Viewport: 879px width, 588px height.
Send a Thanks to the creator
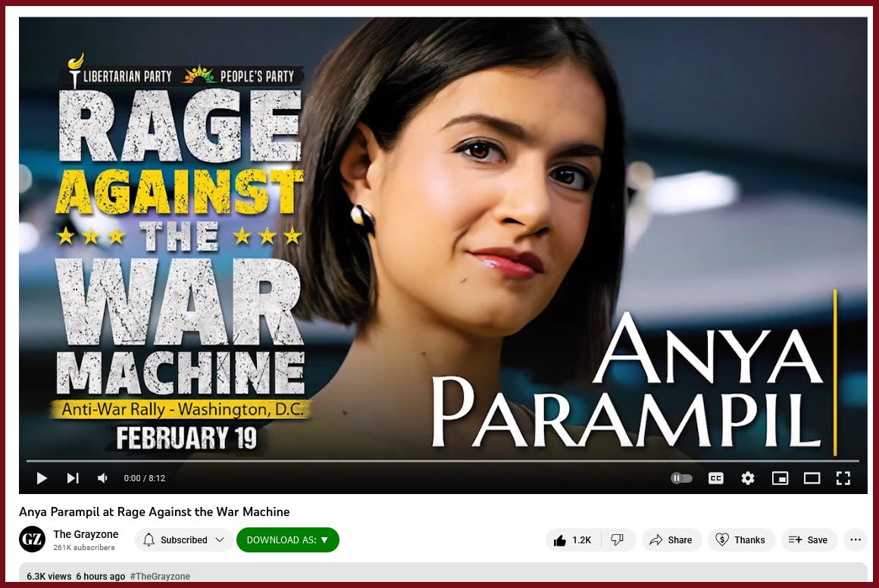pyautogui.click(x=741, y=540)
